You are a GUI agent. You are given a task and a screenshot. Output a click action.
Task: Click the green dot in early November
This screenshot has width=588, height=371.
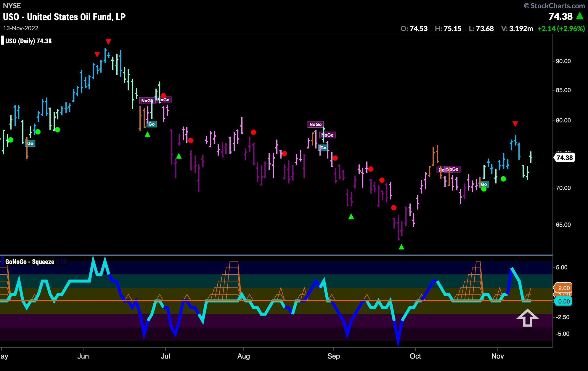click(x=503, y=179)
